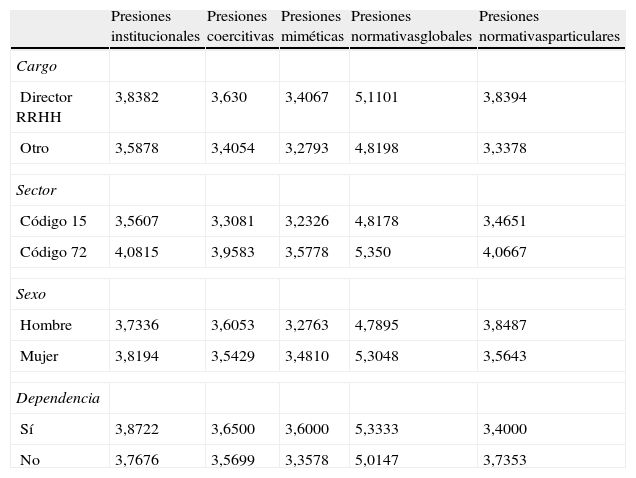Viewport: 636px width, 478px height.
Task: Select the cell with value 4,0815
Action: click(x=137, y=252)
